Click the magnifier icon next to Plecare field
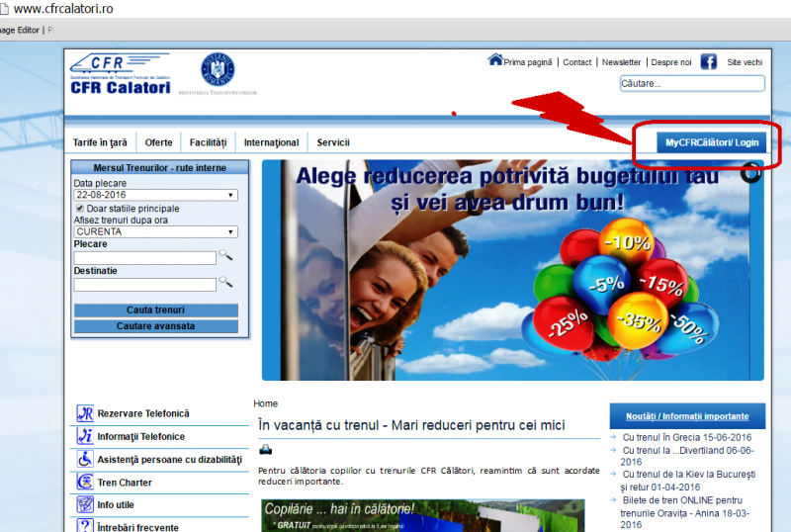The image size is (791, 532). [x=225, y=256]
